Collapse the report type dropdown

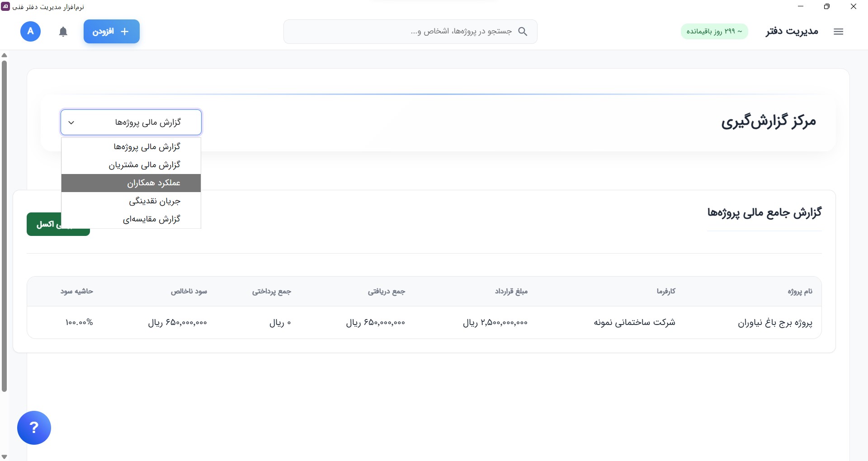click(x=131, y=122)
